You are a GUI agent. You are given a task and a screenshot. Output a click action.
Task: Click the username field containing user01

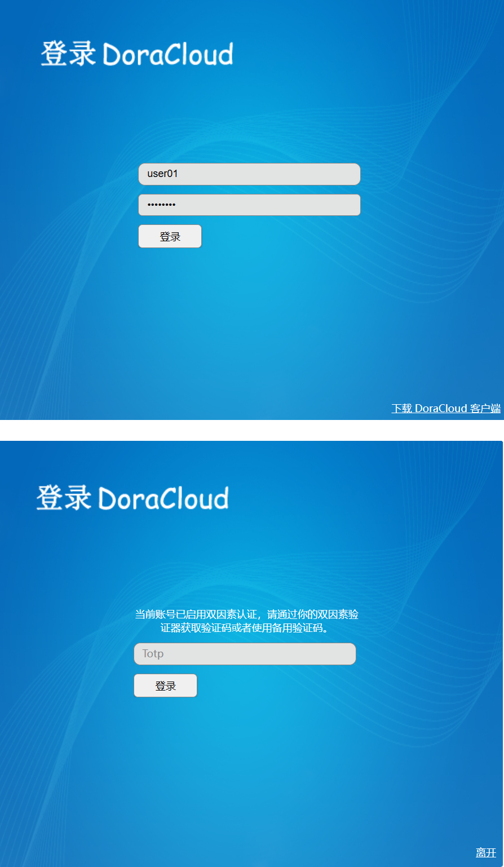tap(249, 174)
